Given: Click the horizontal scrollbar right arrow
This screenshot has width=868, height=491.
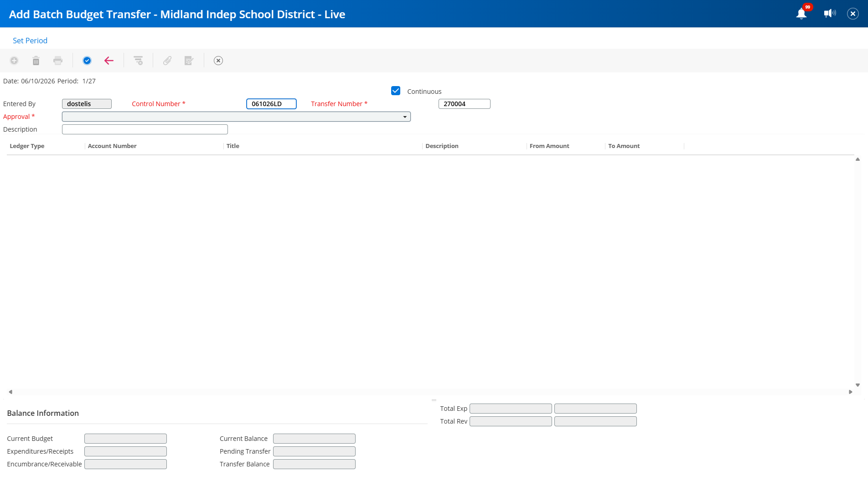Looking at the screenshot, I should click(x=851, y=392).
